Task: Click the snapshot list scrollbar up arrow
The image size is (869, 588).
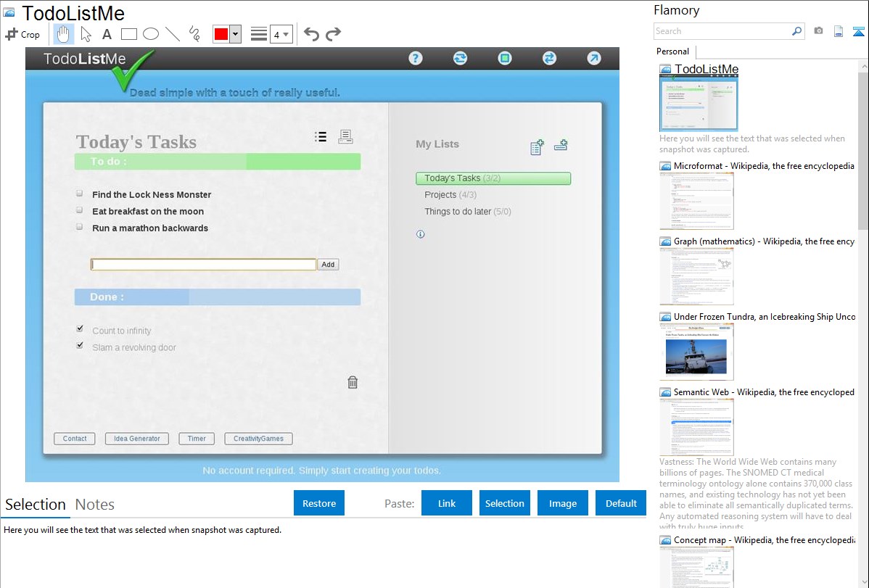Action: (863, 67)
